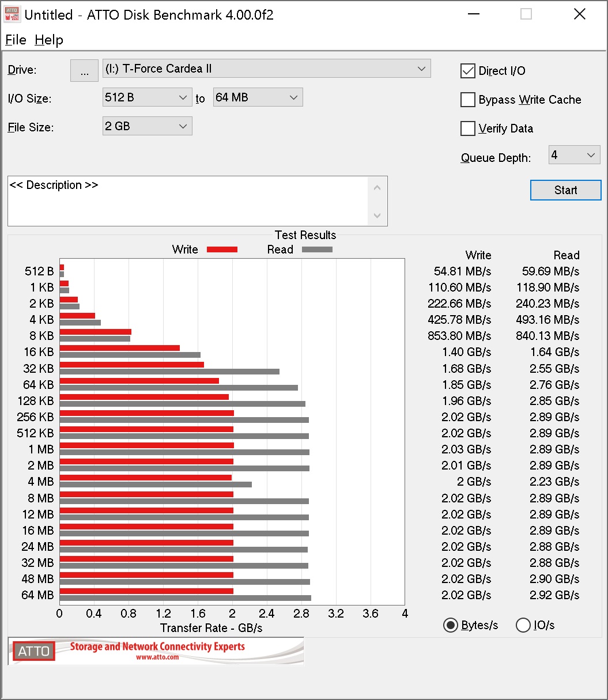Enable the Verify Data checkbox
Viewport: 608px width, 700px height.
(x=467, y=128)
